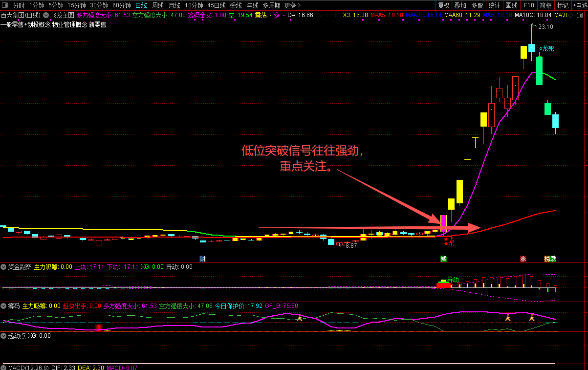Click the 财 info marker
This screenshot has width=588, height=370.
[202, 259]
